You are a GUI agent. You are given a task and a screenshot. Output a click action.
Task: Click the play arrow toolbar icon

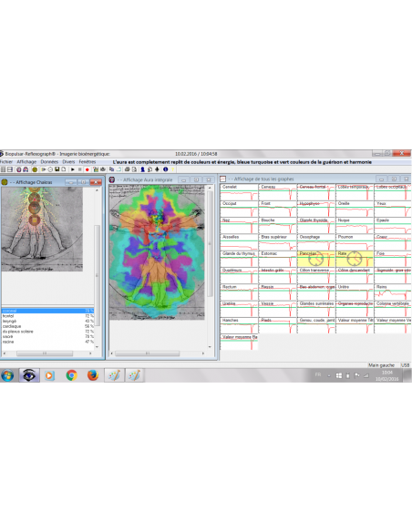[x=73, y=169]
